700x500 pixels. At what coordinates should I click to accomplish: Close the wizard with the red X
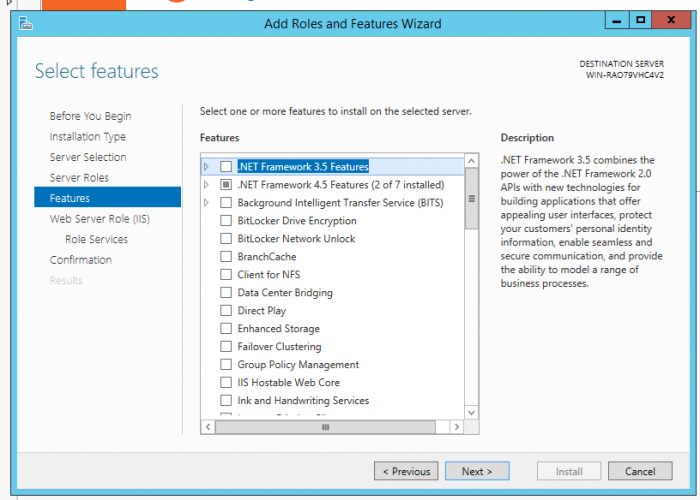click(671, 21)
